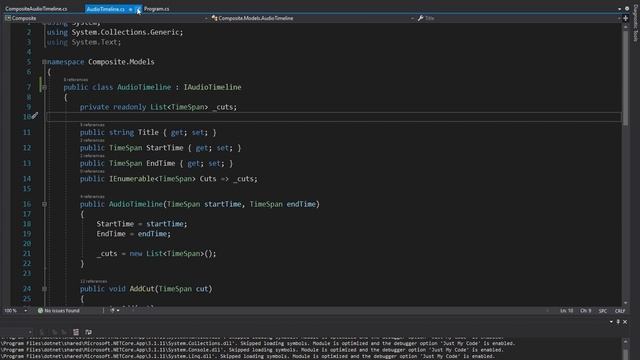Click the AddCut method name
Screen dimensions: 640x360
142,289
